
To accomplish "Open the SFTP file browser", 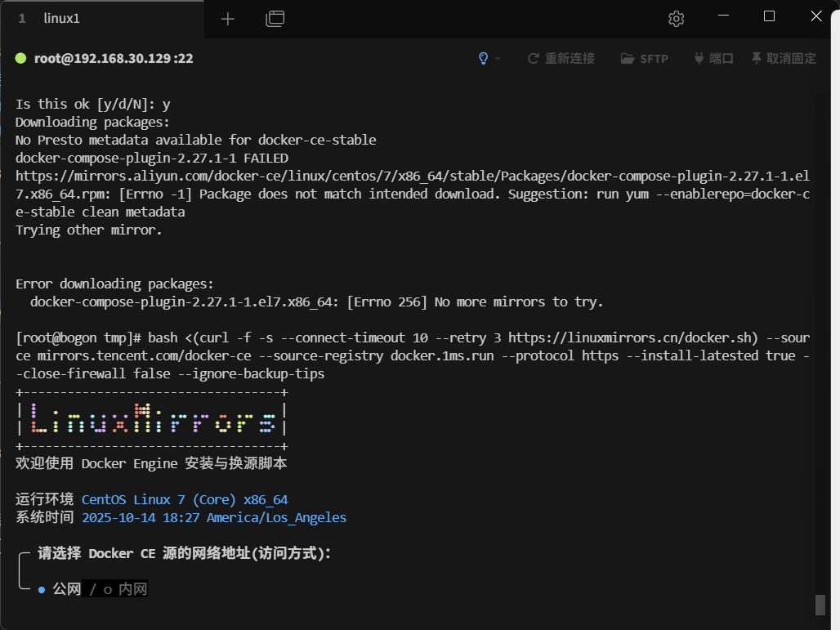I will 645,58.
